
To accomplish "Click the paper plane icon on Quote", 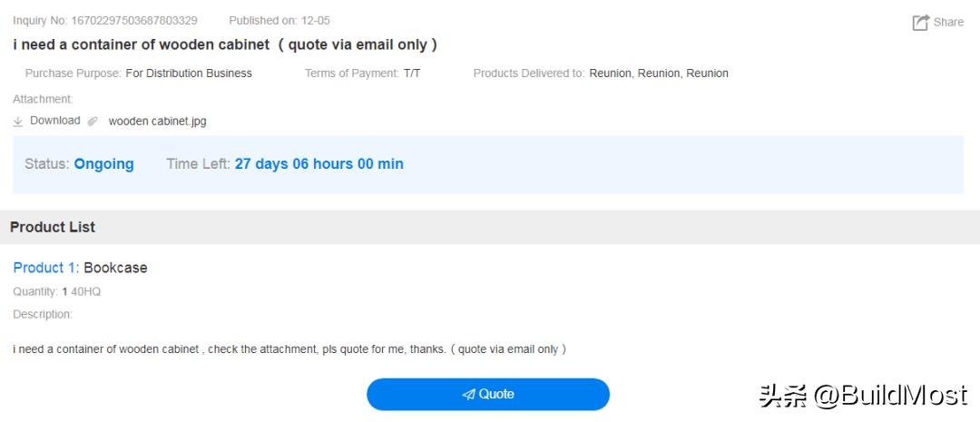I will (468, 395).
